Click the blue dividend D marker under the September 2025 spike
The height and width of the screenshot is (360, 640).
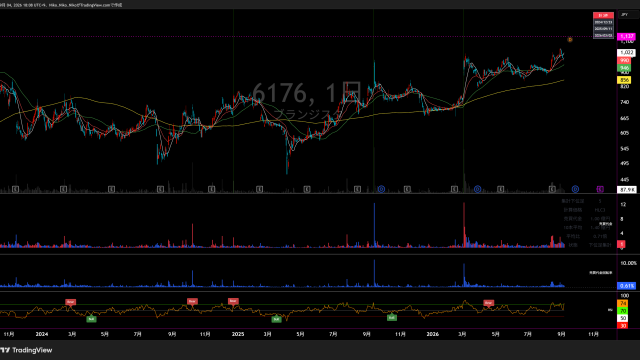click(381, 189)
